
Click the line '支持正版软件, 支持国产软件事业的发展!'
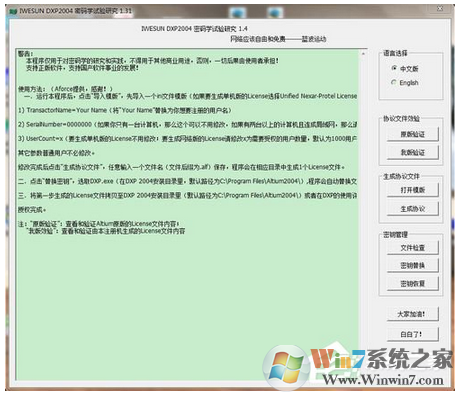[x=82, y=68]
